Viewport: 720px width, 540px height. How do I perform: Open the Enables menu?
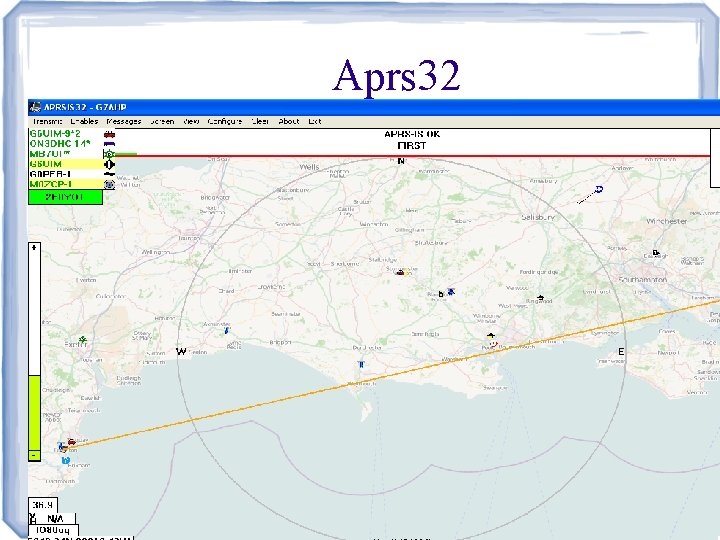click(x=84, y=122)
